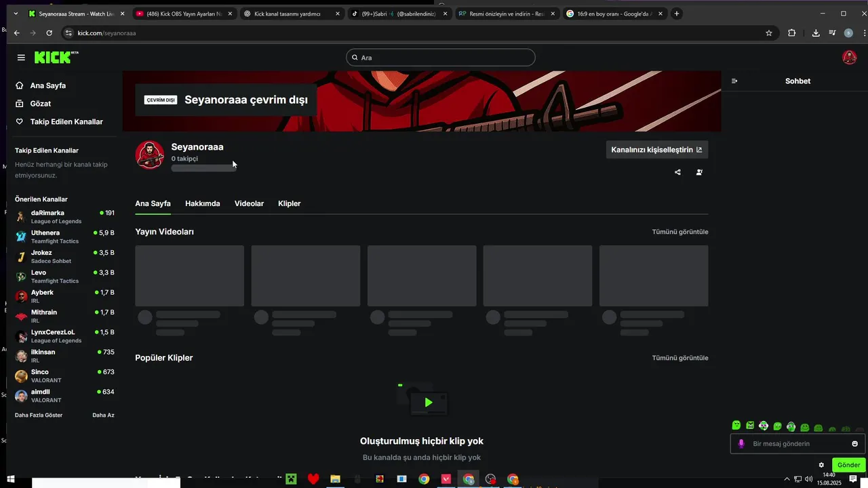
Task: Bookmark the page with the star icon
Action: click(768, 33)
